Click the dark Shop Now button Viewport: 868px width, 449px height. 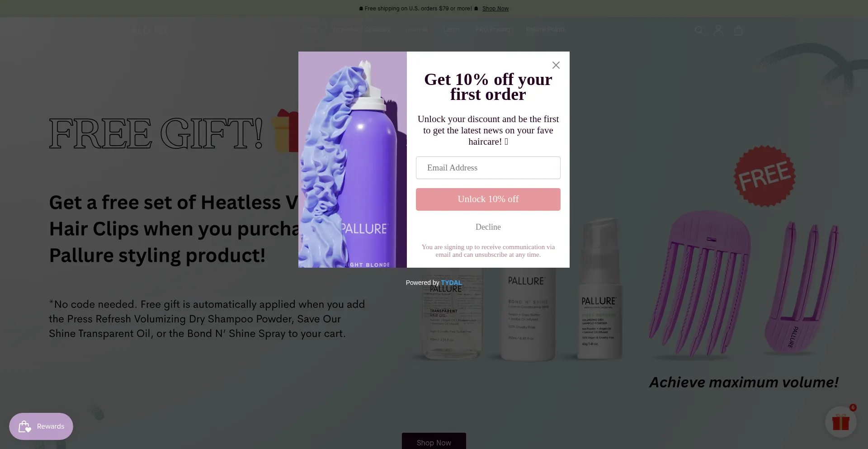pyautogui.click(x=434, y=441)
